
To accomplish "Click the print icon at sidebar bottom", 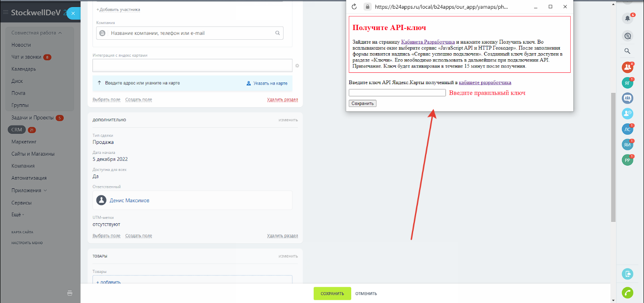I will click(70, 293).
